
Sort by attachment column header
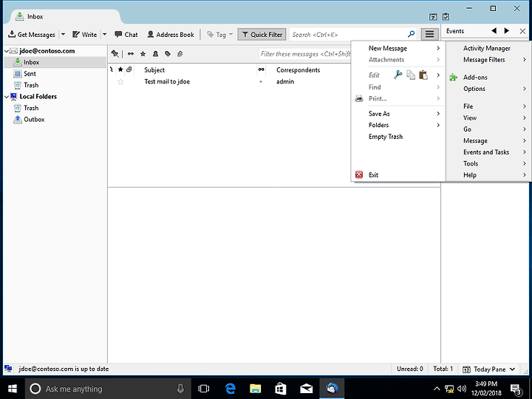[x=129, y=69]
